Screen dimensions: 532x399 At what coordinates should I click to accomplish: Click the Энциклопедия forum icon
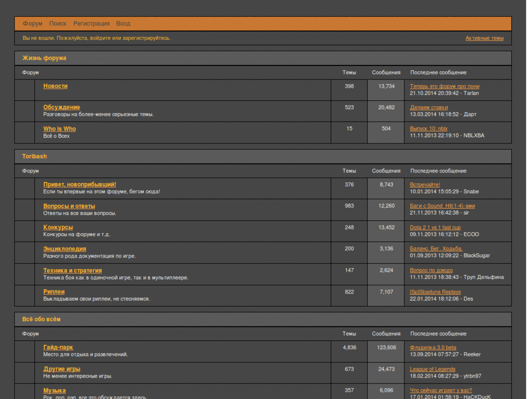coord(25,252)
